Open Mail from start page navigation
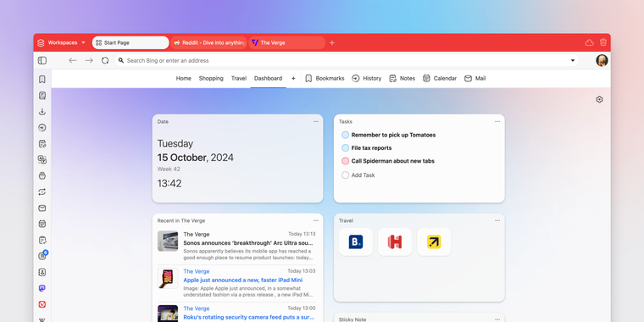The width and height of the screenshot is (644, 322). [x=475, y=79]
